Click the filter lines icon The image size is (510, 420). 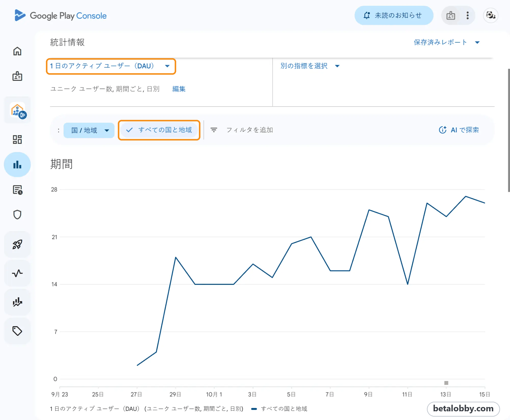tap(214, 130)
